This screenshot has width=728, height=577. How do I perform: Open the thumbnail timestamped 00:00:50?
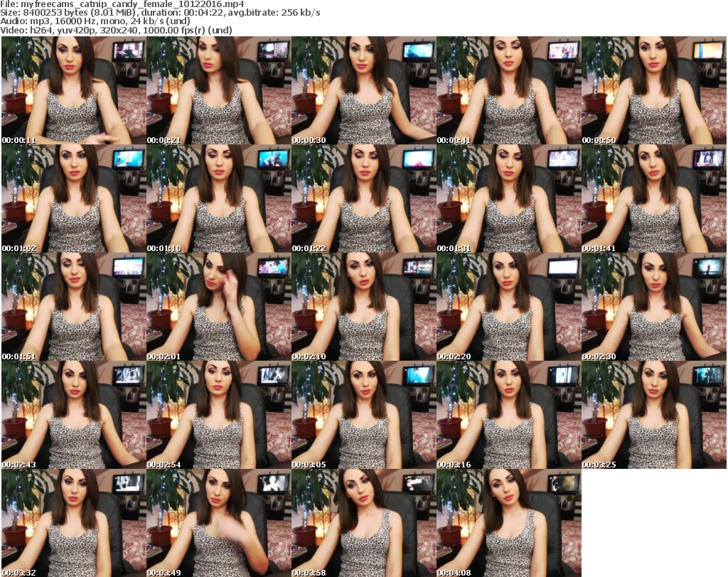click(x=654, y=90)
